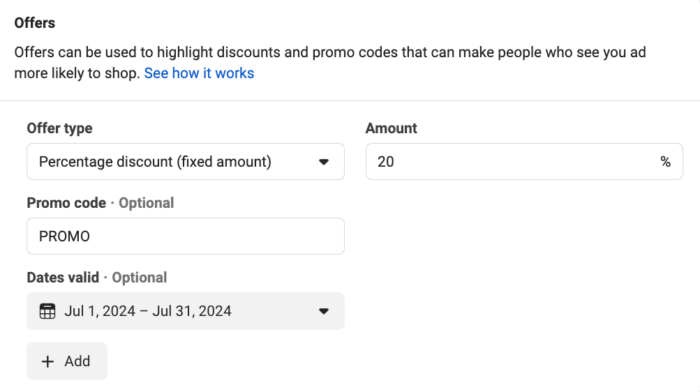Click the Offer type label
Viewport: 700px width, 392px height.
59,129
